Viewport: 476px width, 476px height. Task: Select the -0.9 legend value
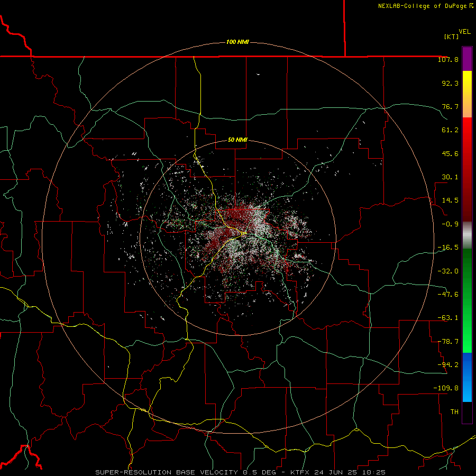450,224
